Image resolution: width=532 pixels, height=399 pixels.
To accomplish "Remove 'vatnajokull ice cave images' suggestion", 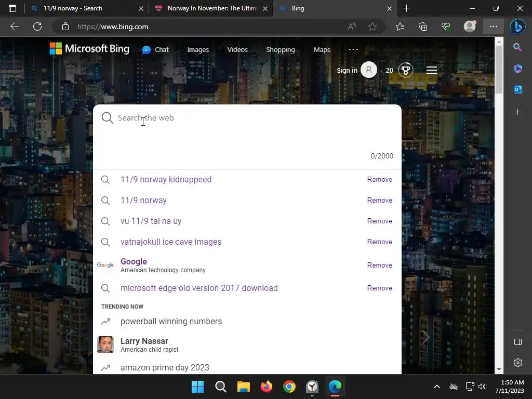I will [380, 242].
